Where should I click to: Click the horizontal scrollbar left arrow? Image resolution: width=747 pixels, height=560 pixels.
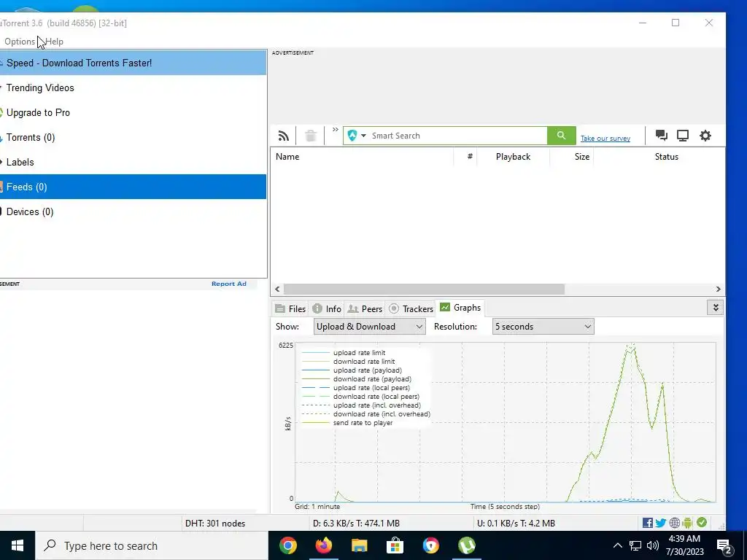(x=278, y=289)
